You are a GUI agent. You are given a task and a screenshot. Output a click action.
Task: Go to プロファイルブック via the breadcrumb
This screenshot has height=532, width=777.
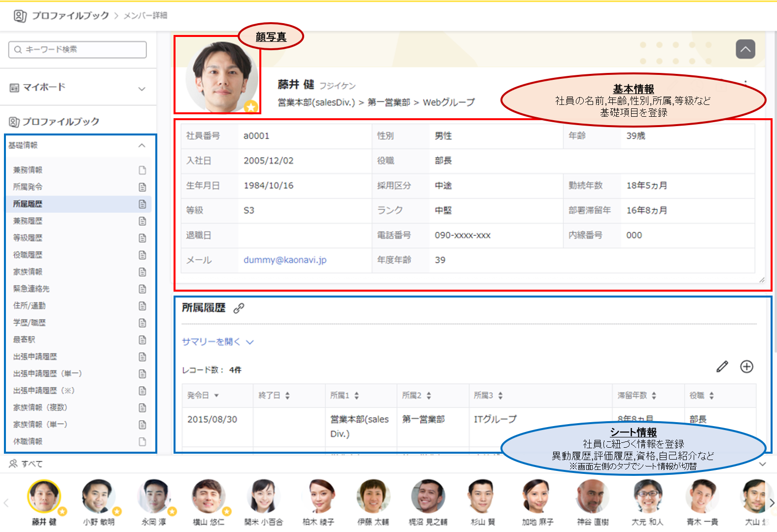[71, 16]
